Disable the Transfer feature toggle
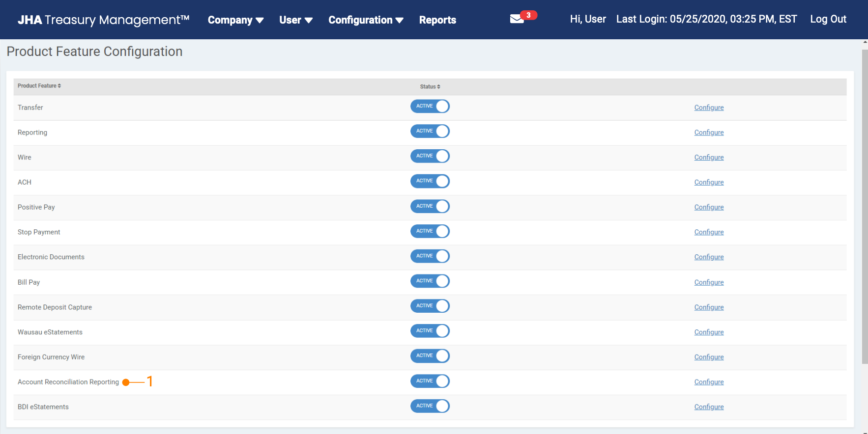The width and height of the screenshot is (868, 434). pyautogui.click(x=430, y=107)
